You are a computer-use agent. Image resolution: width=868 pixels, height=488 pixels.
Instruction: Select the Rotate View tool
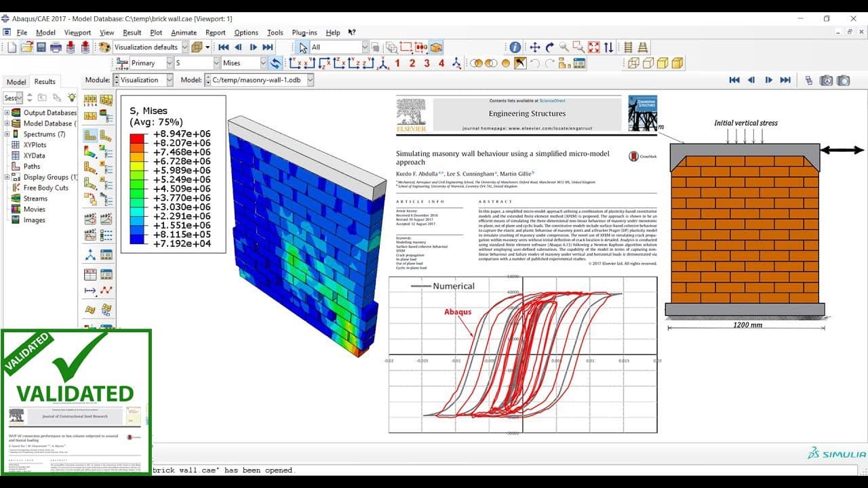click(x=550, y=47)
